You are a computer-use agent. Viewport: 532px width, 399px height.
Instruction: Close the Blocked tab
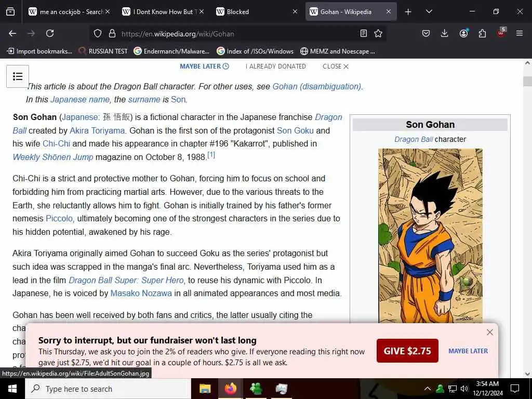tap(295, 11)
